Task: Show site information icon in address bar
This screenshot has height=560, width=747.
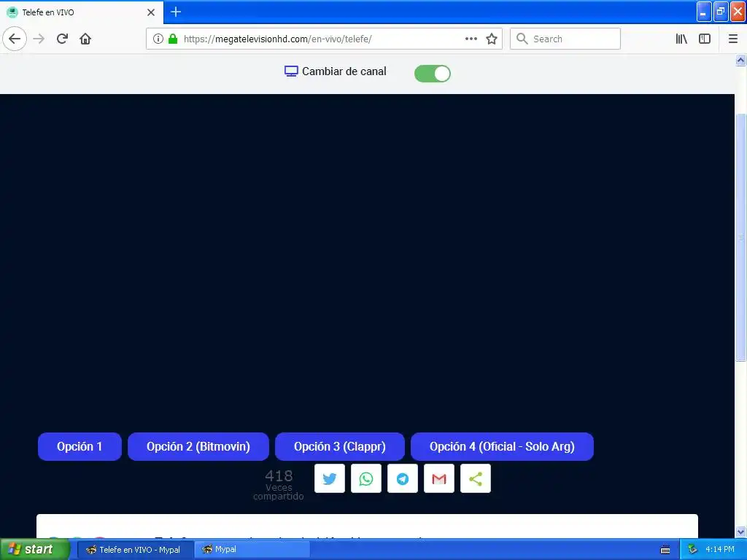Action: pyautogui.click(x=158, y=39)
